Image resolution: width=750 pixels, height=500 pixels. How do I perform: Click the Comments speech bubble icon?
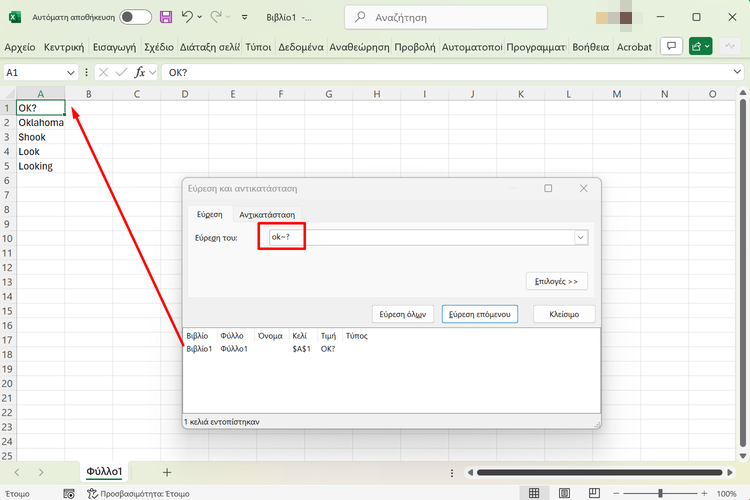pyautogui.click(x=672, y=46)
